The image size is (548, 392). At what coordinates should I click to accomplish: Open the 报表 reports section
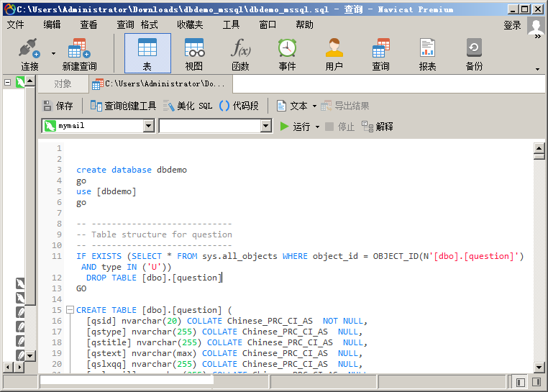[427, 54]
